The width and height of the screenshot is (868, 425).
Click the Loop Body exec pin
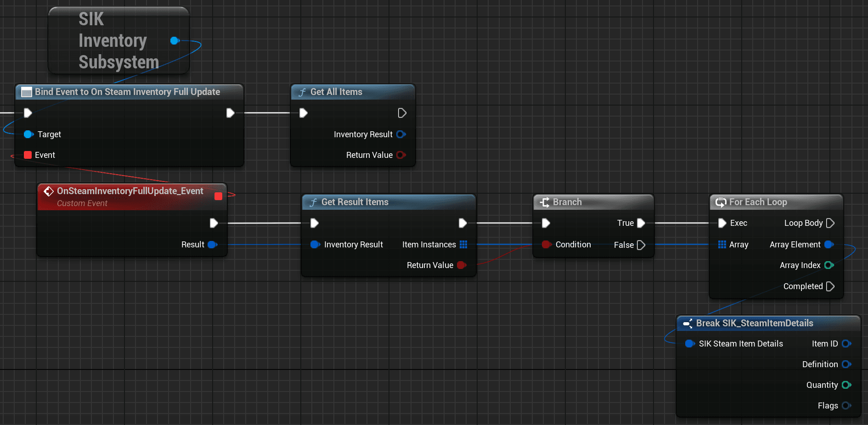(830, 223)
